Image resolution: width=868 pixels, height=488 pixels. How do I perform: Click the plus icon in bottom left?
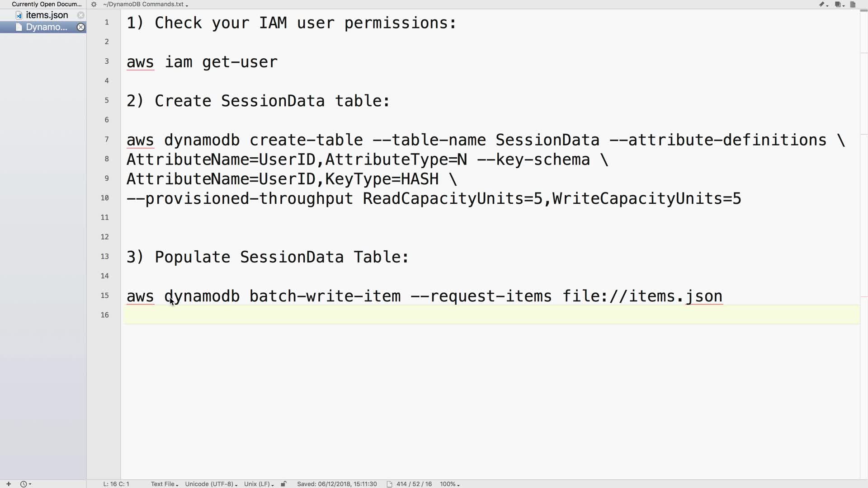[x=9, y=484]
